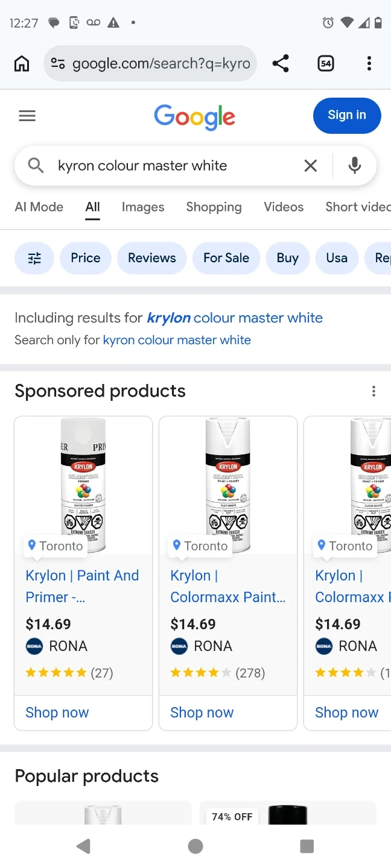Clear the search query with X icon
Viewport: 391px width, 868px height.
[310, 166]
